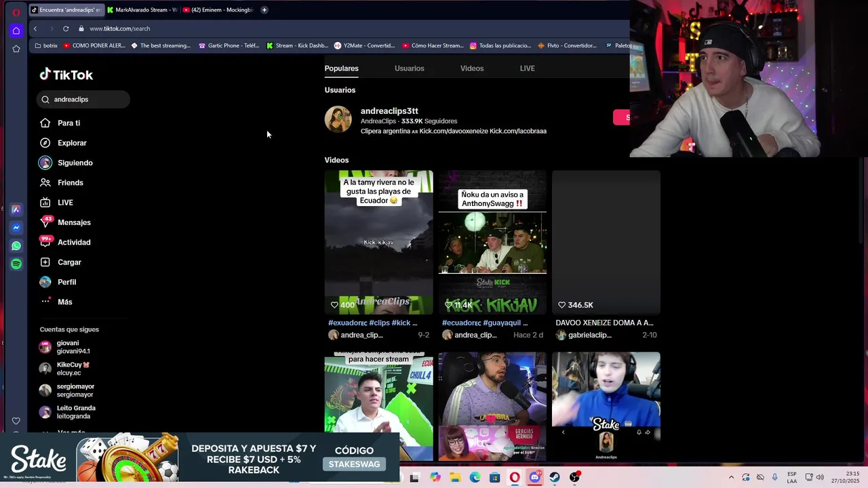Open COMO PONER ALER... bookmark
This screenshot has width=868, height=488.
click(x=94, y=45)
